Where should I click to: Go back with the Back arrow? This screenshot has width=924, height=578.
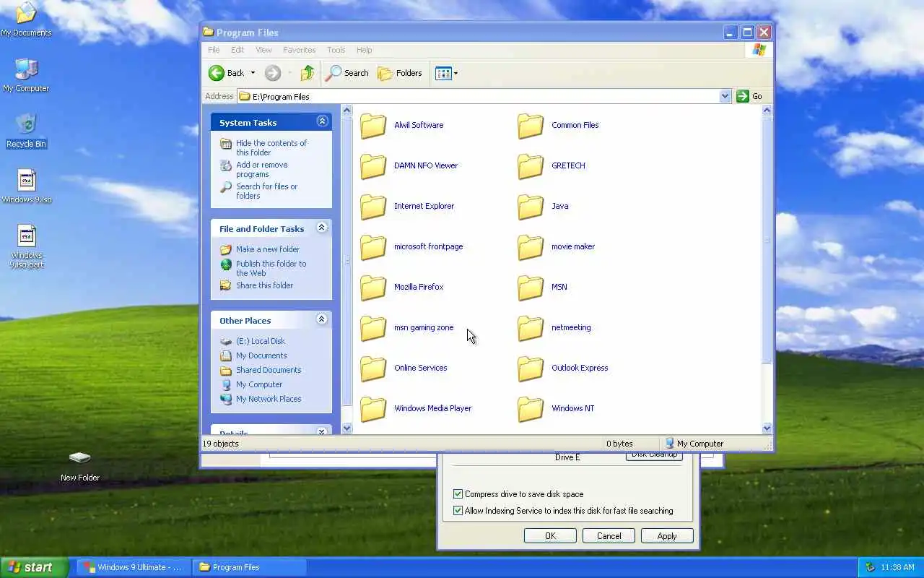click(226, 73)
